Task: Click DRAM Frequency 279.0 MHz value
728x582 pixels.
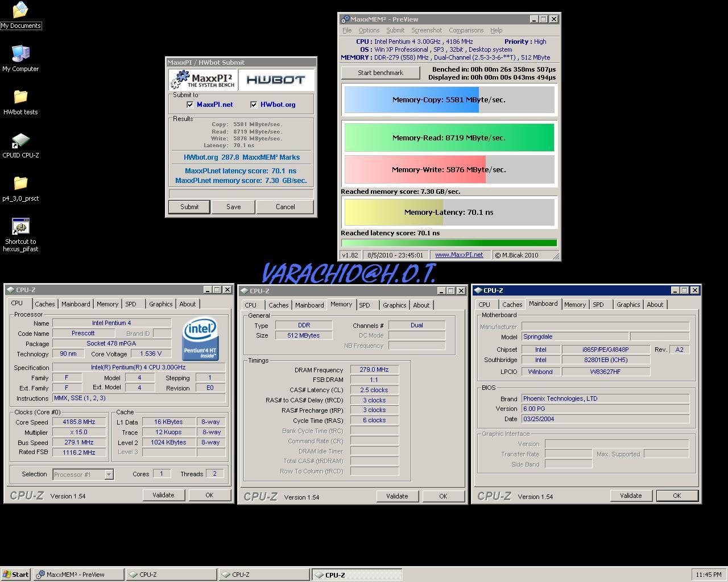Action: (374, 370)
